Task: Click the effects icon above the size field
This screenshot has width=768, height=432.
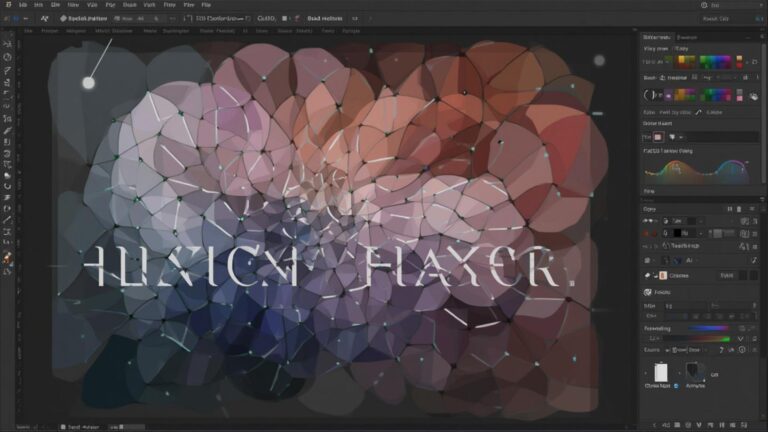Action: [648, 292]
